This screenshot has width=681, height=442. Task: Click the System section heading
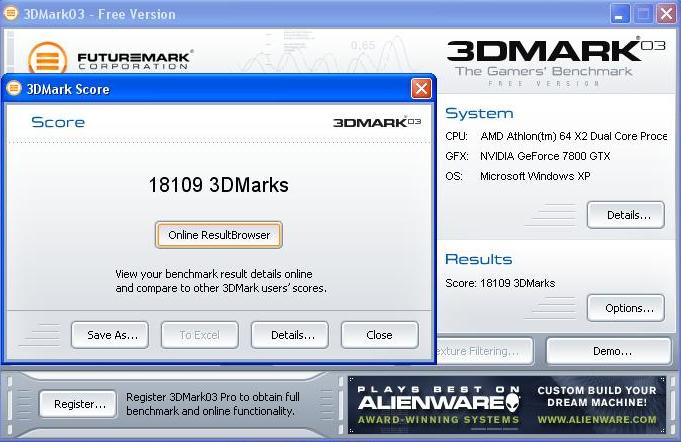(479, 113)
